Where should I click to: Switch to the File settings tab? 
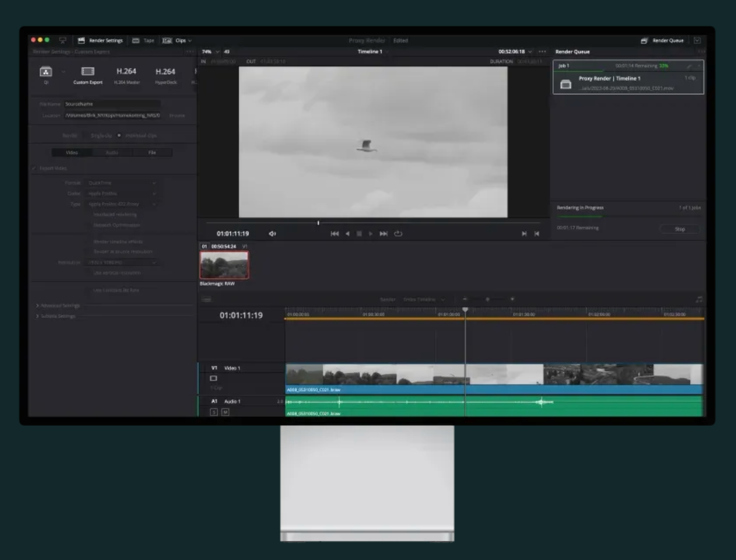(x=152, y=152)
